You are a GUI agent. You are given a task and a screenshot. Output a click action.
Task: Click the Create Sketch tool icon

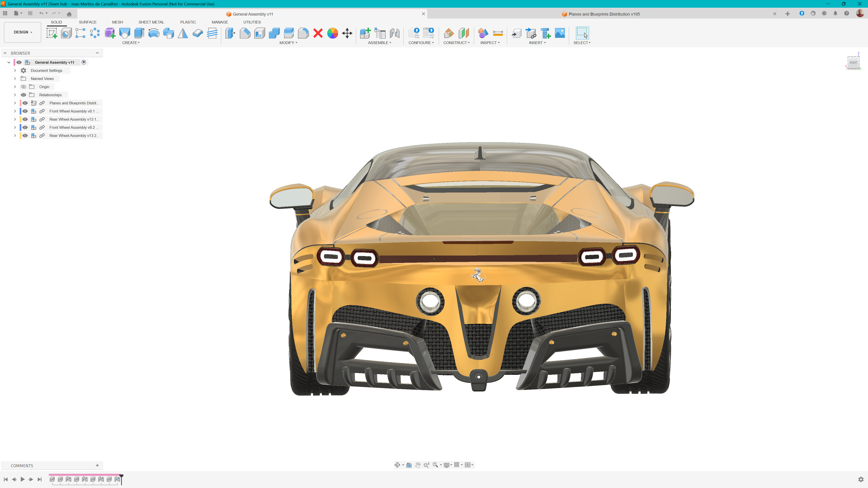[x=52, y=33]
